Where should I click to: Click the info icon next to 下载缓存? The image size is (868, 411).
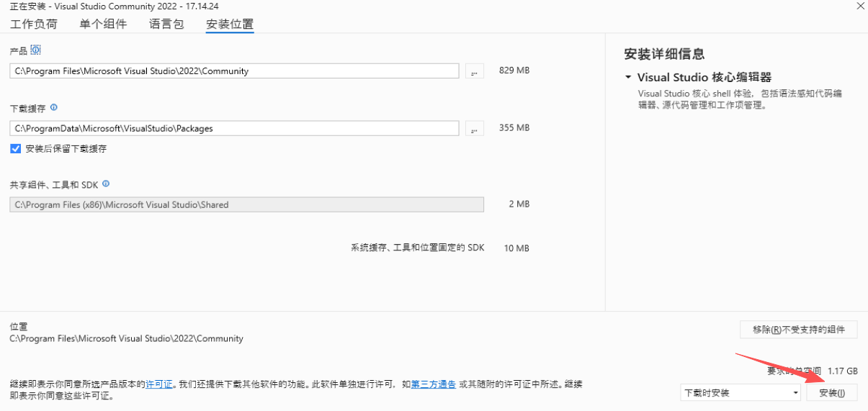click(x=53, y=107)
